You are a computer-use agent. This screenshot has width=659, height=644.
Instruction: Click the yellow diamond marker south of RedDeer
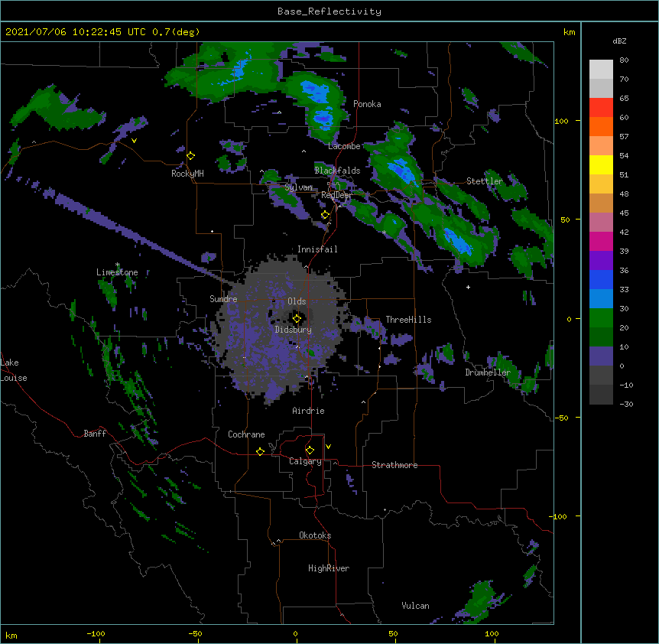[325, 215]
